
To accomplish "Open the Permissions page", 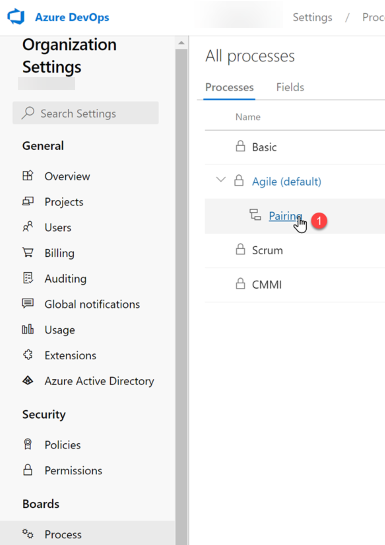I will click(73, 471).
